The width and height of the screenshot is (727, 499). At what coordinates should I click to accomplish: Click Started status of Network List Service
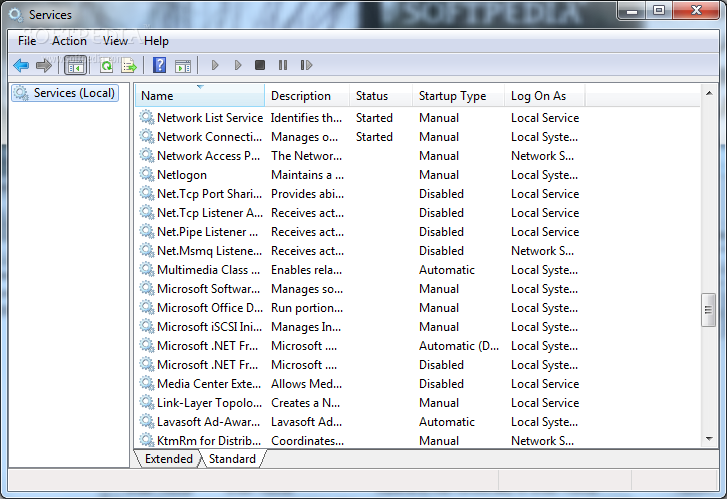click(374, 118)
